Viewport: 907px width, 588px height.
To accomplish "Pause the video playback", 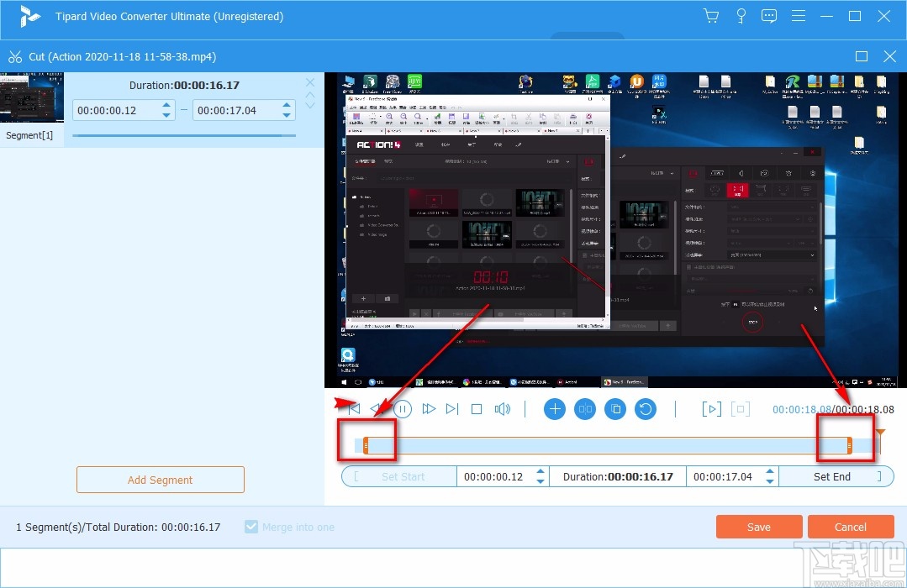I will 403,409.
